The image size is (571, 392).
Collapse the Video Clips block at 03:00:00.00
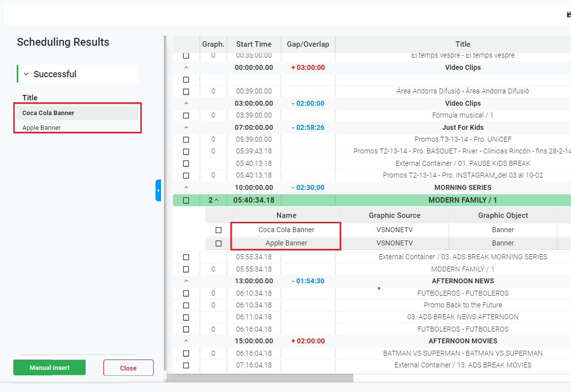(x=186, y=103)
